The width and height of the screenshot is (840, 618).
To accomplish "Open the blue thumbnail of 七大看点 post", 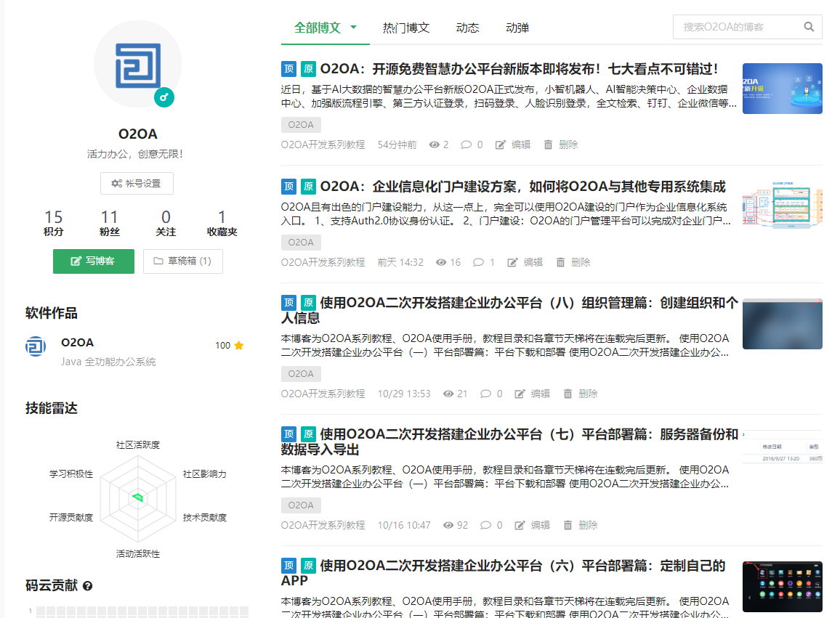I will coord(782,89).
